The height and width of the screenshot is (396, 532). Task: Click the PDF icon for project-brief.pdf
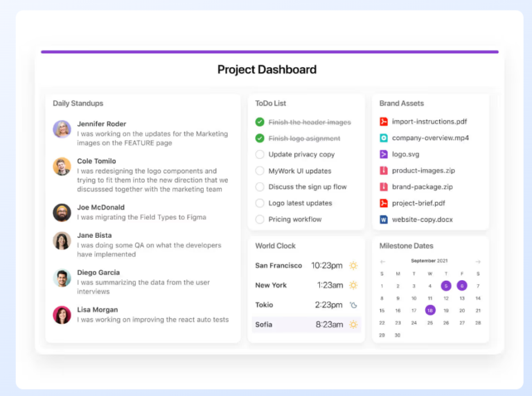383,203
